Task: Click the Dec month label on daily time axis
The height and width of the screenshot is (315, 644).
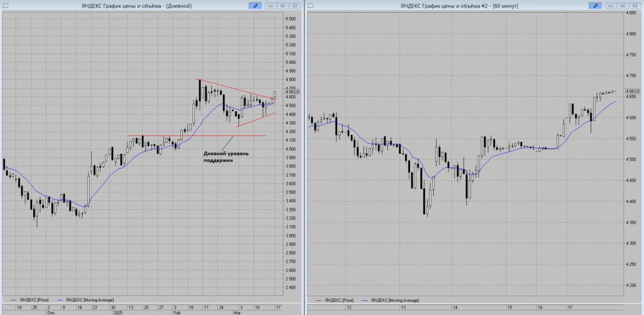Action: (51, 313)
